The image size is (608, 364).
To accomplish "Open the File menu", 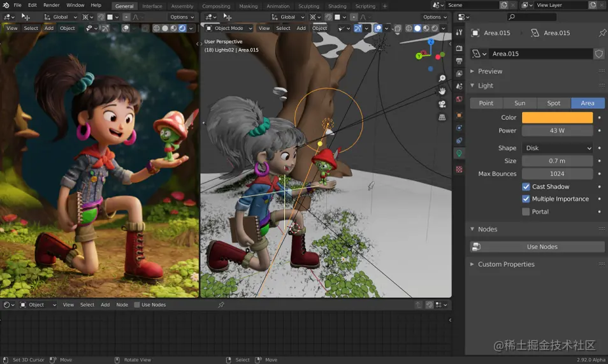I will 17,5.
